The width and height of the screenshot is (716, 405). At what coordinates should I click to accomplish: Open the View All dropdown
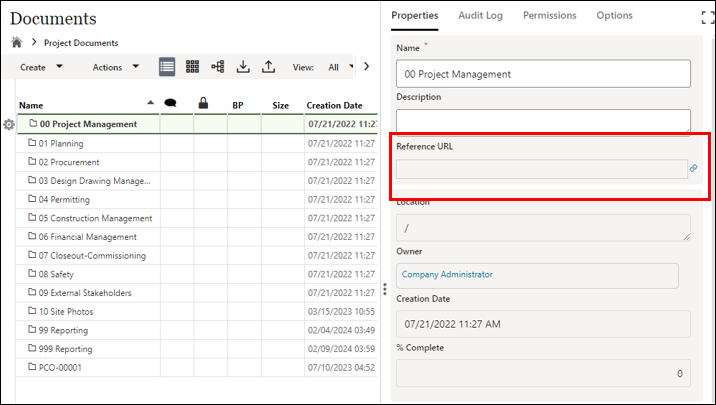point(341,67)
